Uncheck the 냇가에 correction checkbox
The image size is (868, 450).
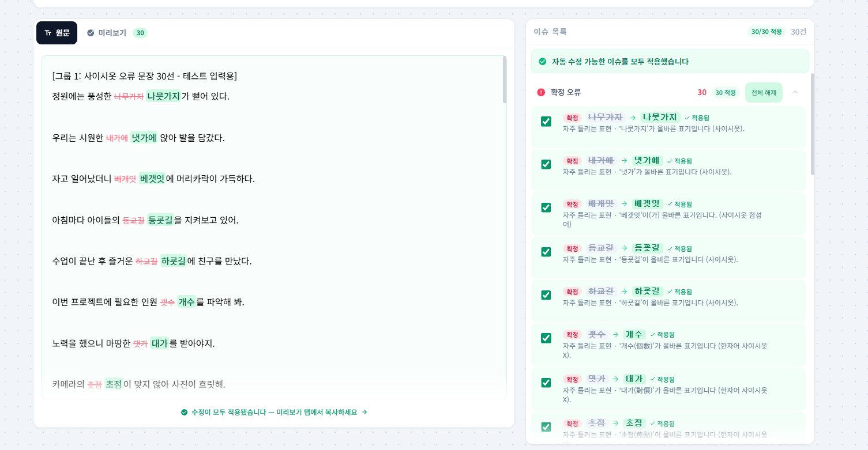point(546,164)
